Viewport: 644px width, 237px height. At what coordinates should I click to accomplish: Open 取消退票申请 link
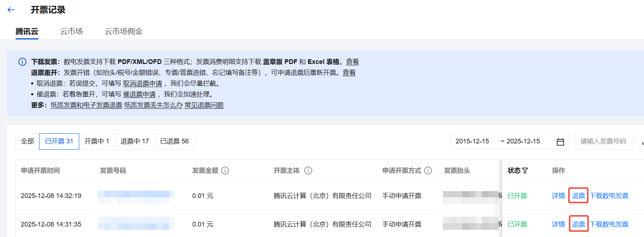pos(143,83)
